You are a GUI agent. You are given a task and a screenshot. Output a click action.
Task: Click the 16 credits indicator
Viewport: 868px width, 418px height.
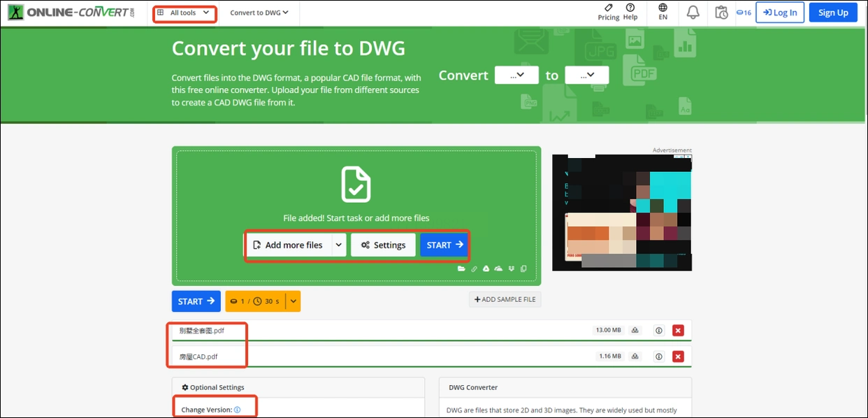tap(744, 13)
